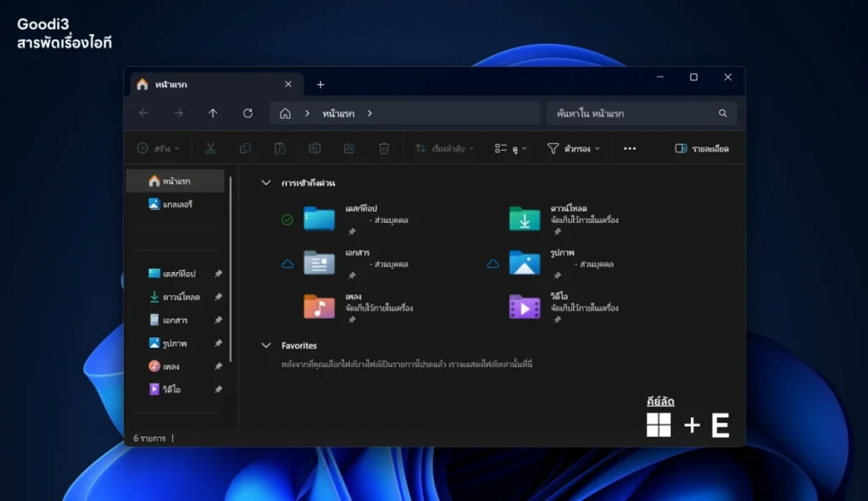Open the เรียงลำดับ sort dropdown
Viewport: 868px width, 501px height.
pos(444,148)
